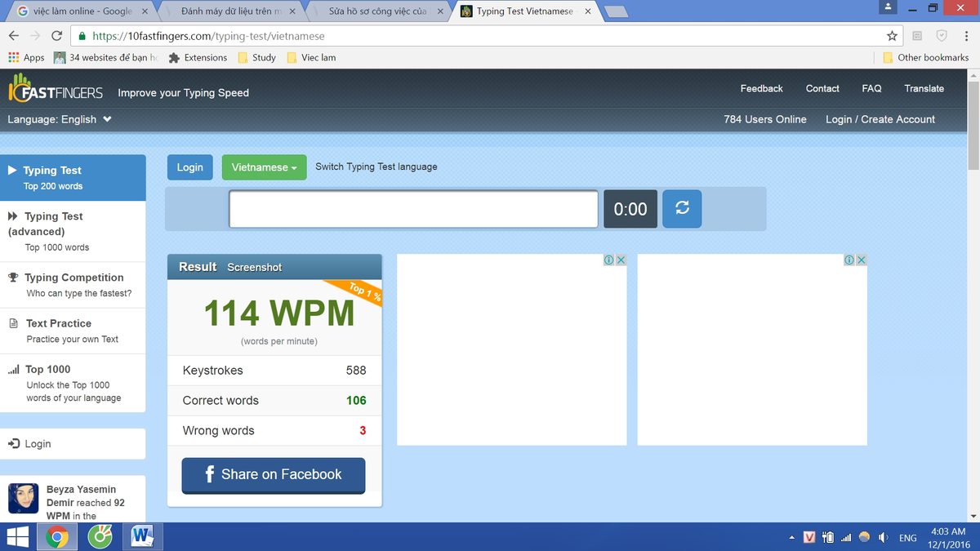This screenshot has width=980, height=551.
Task: Close the second ad with its X icon
Action: pos(861,260)
